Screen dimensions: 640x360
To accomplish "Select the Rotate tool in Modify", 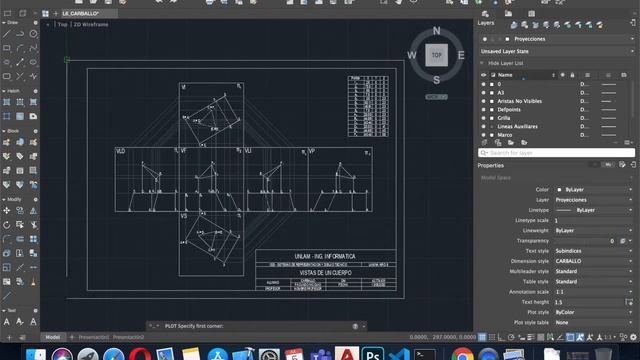I will coord(7,225).
